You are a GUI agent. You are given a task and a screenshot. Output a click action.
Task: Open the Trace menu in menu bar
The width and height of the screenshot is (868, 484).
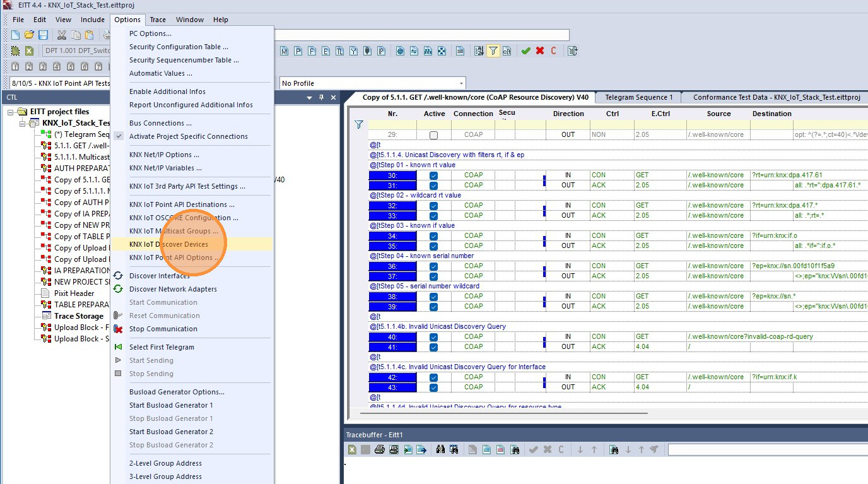(x=158, y=20)
